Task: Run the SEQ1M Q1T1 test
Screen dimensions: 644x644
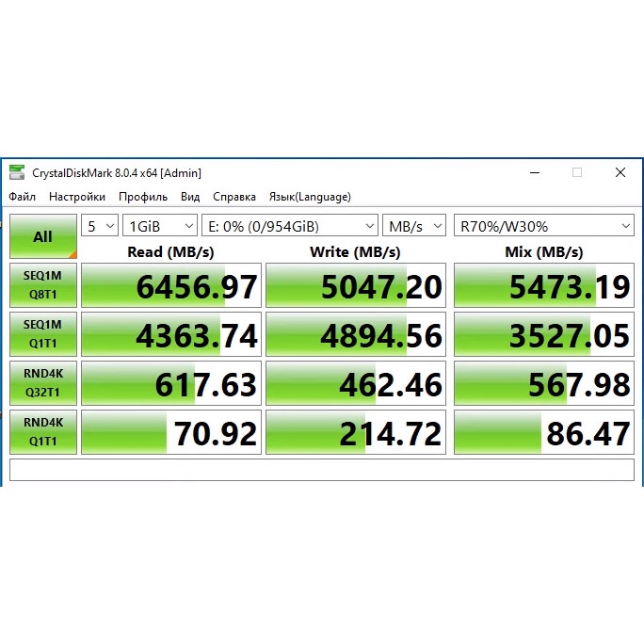Action: 42,334
